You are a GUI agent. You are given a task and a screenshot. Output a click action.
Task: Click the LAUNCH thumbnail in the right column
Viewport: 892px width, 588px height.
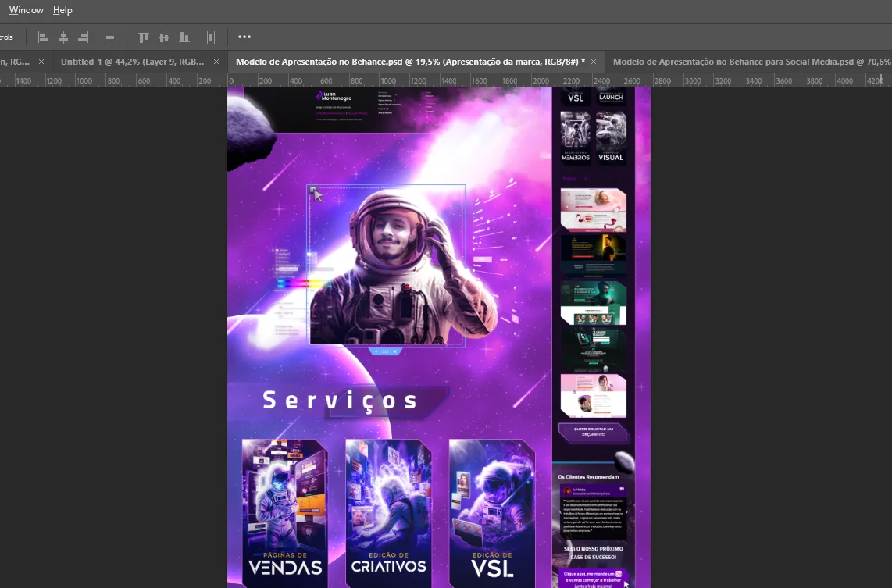tap(611, 95)
